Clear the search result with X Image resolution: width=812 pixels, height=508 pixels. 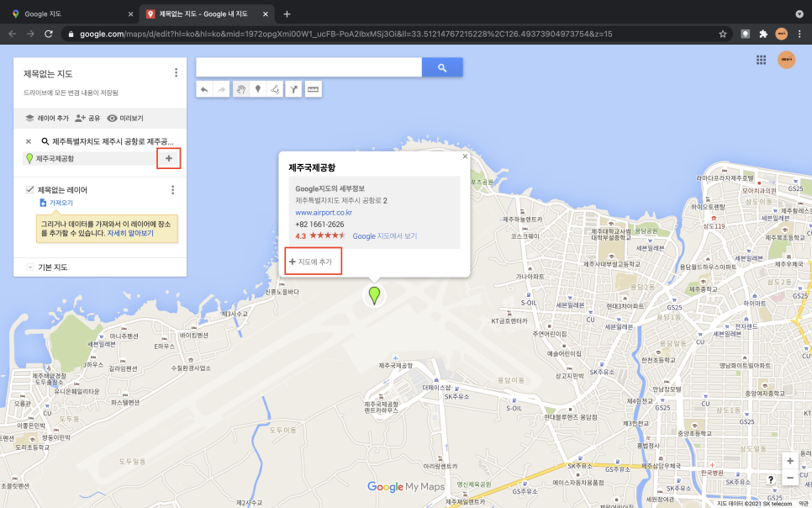(29, 141)
